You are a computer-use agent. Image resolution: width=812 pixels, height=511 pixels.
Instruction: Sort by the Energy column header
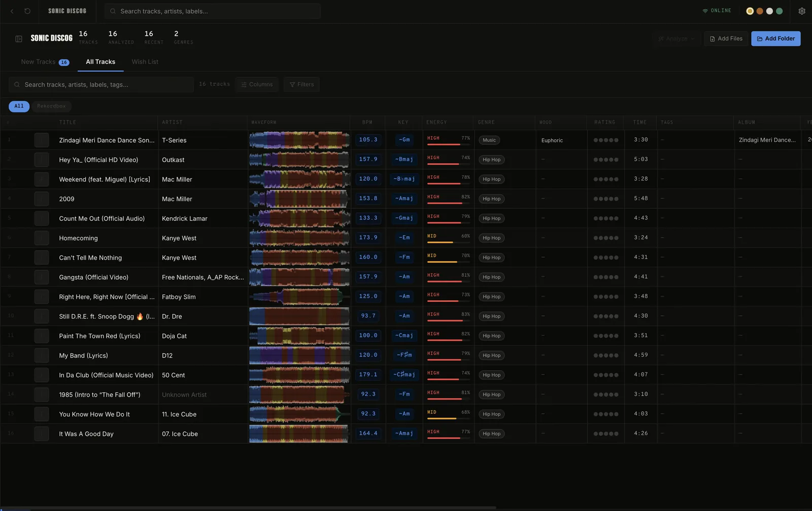click(436, 122)
